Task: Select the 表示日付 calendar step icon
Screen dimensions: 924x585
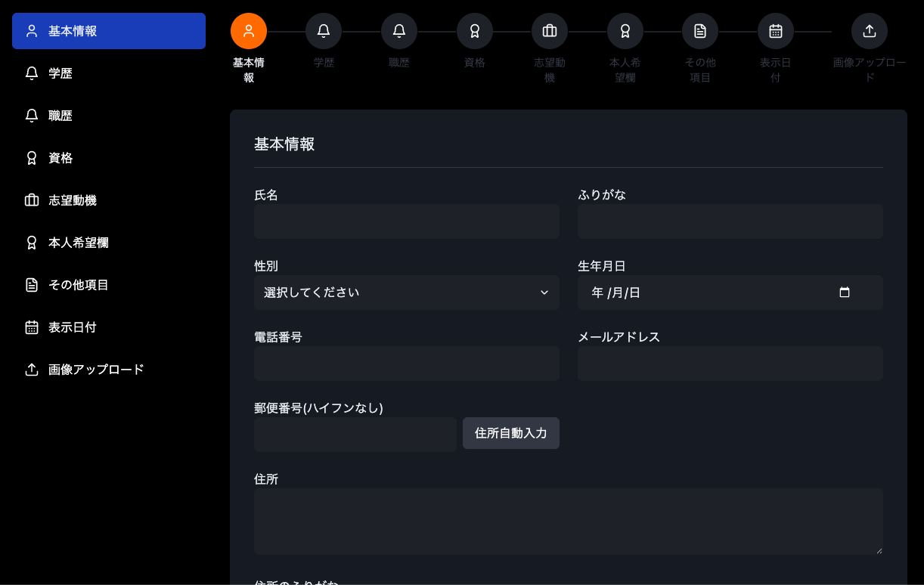Action: 776,31
